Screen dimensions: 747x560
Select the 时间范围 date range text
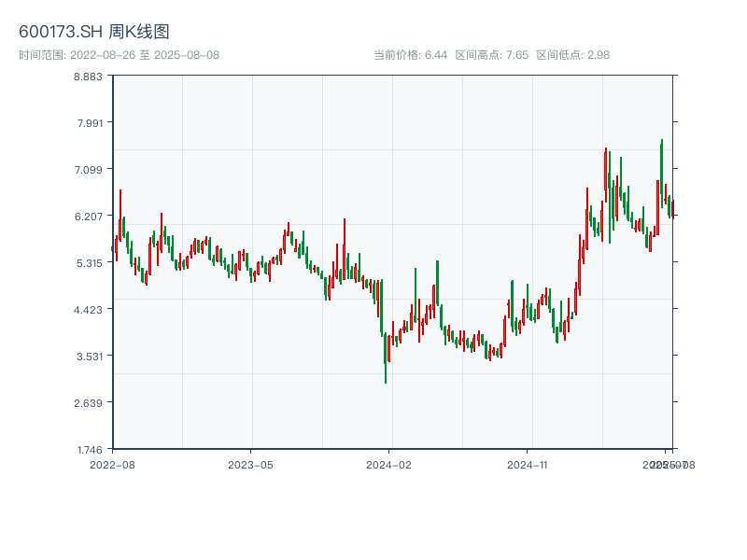(120, 55)
